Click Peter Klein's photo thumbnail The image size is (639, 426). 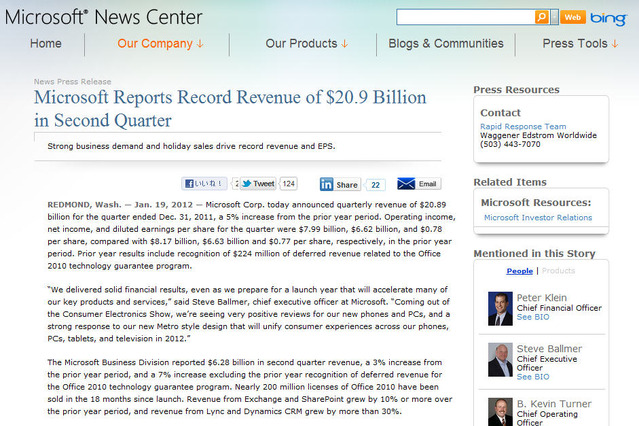[x=500, y=309]
